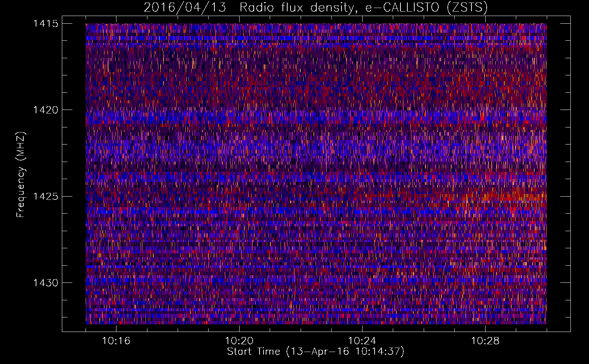Click the 10:28 time tick label
This screenshot has width=589, height=364.
point(485,341)
